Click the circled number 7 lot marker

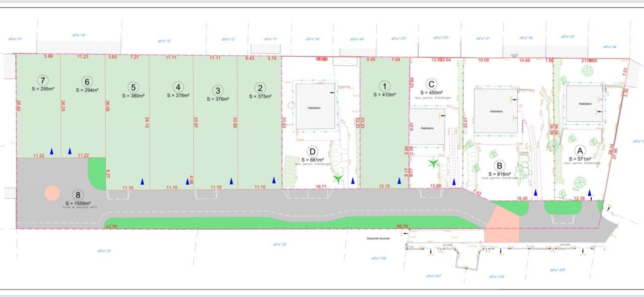[x=43, y=80]
